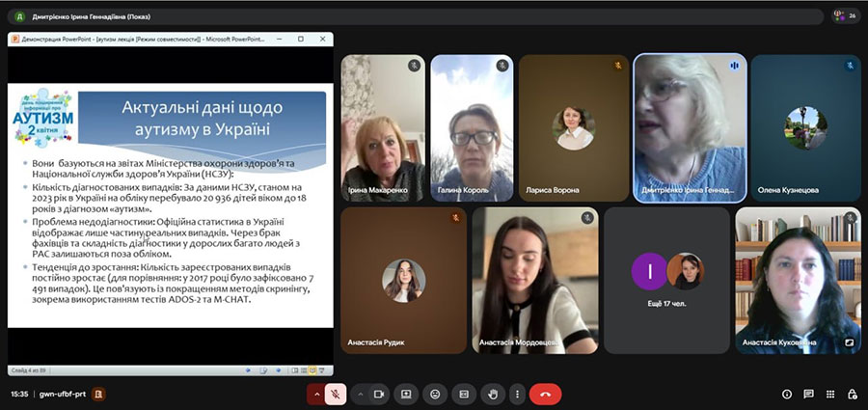The height and width of the screenshot is (410, 868).
Task: Click the meeting code gwn-ufbf-prt
Action: coord(63,394)
